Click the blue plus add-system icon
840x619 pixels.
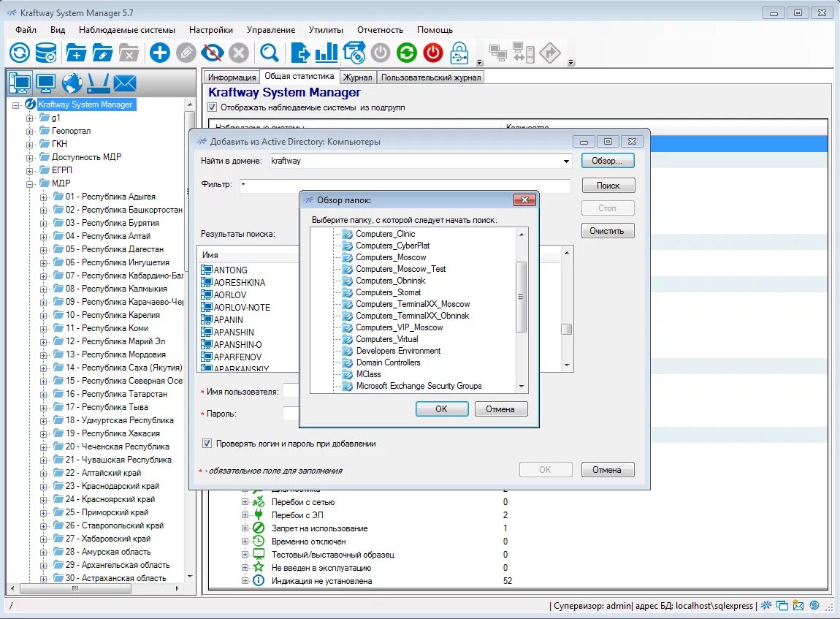click(160, 53)
